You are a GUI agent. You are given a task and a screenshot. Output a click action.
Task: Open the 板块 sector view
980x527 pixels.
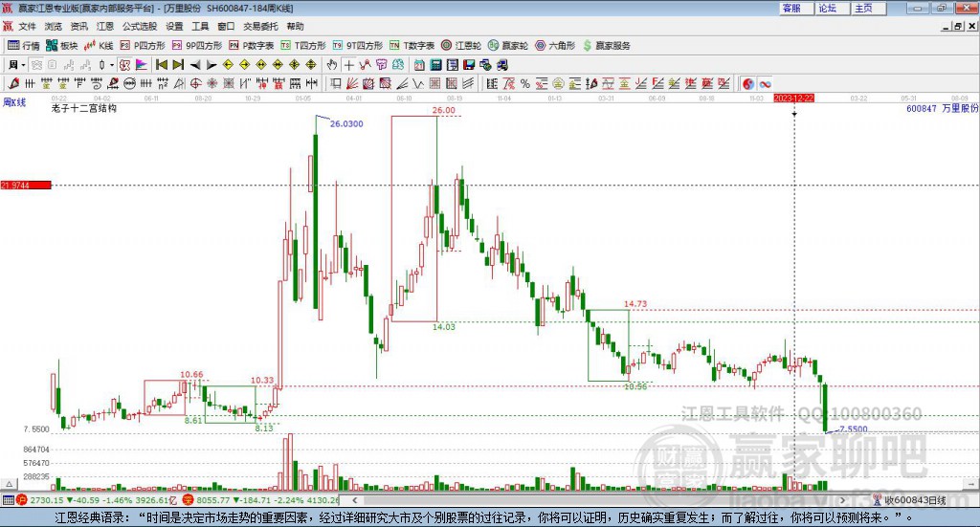pos(62,46)
